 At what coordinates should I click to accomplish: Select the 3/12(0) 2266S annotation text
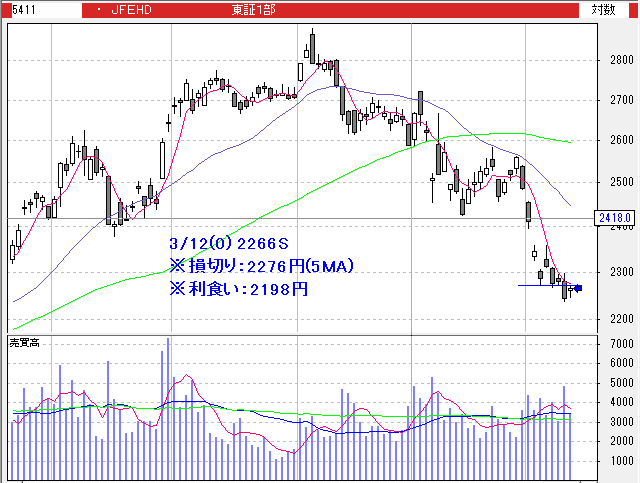click(x=229, y=243)
